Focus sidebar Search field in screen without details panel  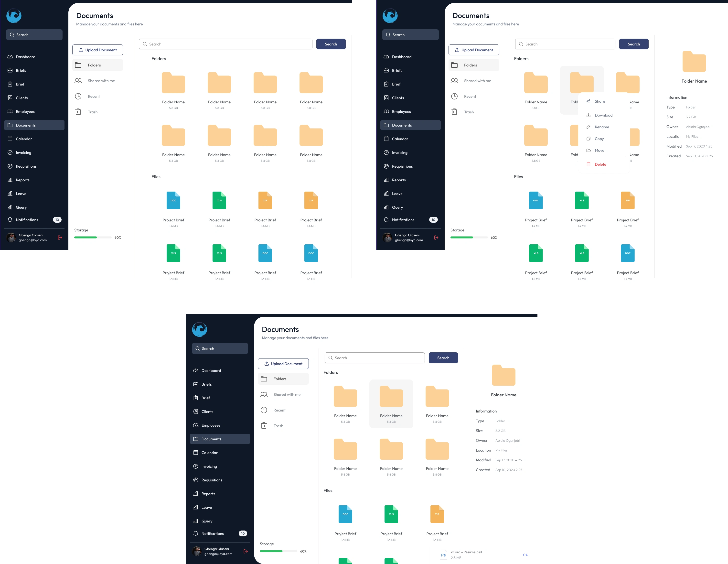pos(34,35)
